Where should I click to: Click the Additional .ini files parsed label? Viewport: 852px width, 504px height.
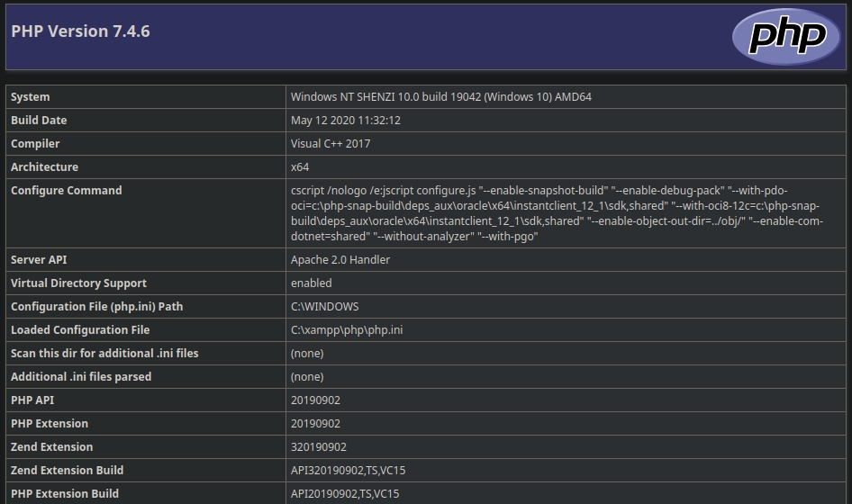81,377
